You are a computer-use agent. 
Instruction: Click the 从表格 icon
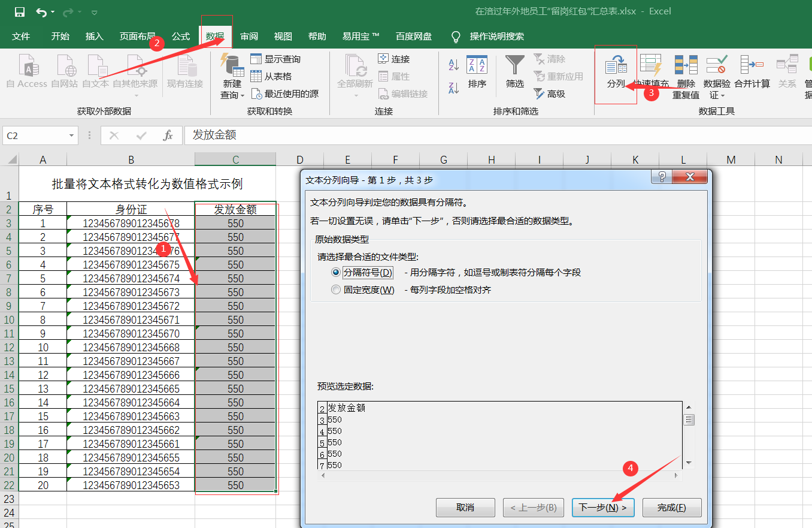coord(256,76)
